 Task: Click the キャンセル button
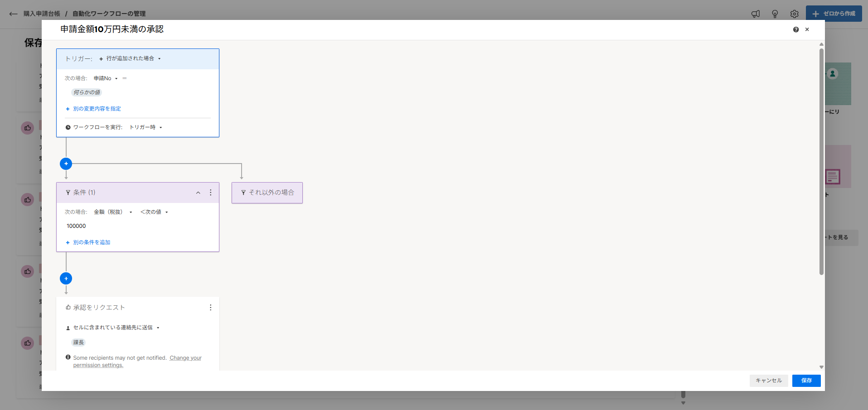tap(769, 381)
